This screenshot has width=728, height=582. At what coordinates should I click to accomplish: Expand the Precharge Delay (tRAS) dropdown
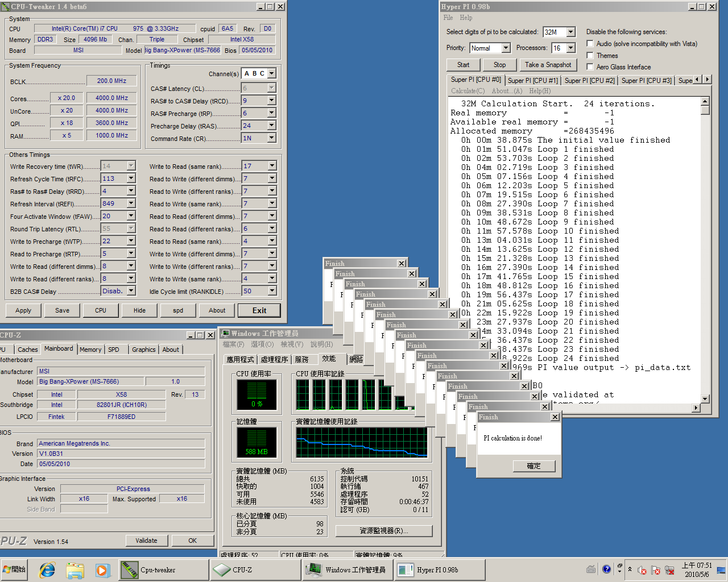pyautogui.click(x=272, y=126)
